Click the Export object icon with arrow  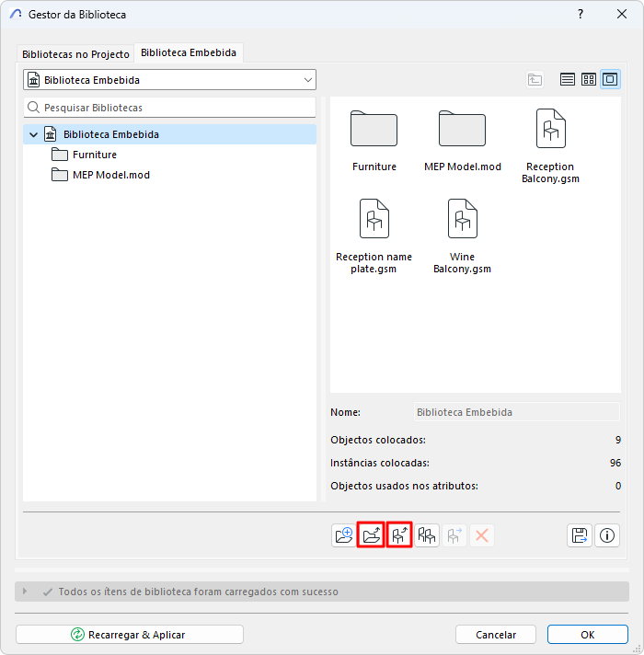(399, 535)
